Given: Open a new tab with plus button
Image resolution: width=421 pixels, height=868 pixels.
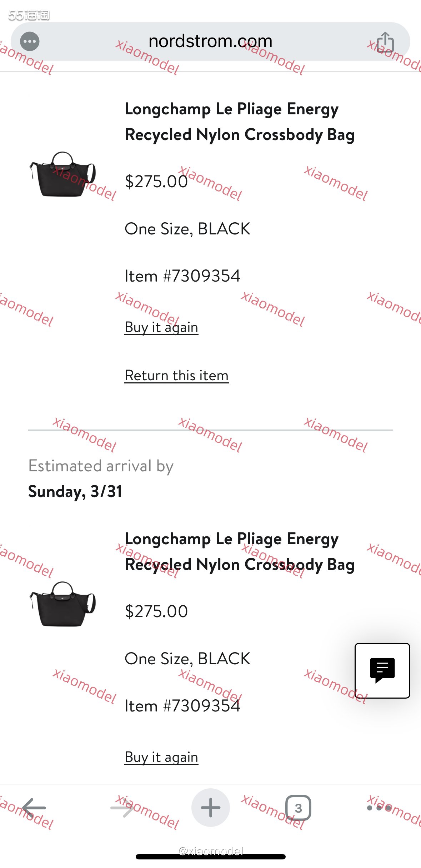Looking at the screenshot, I should tap(211, 808).
